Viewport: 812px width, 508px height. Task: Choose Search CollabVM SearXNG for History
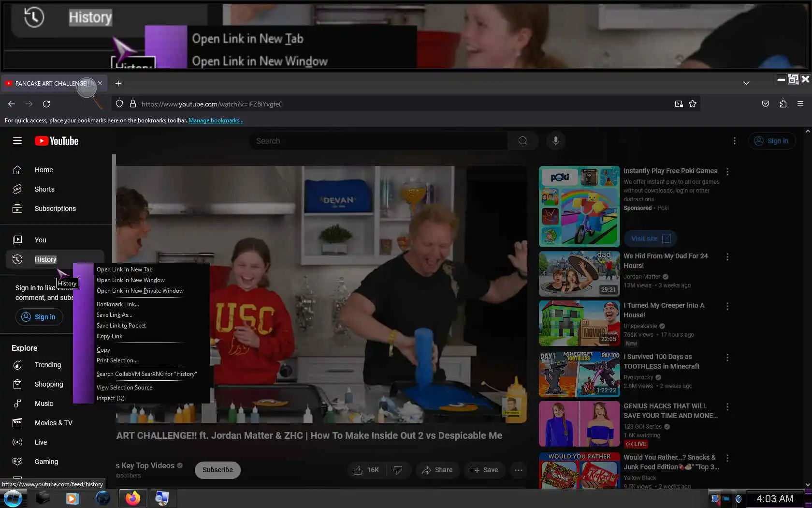152,374
